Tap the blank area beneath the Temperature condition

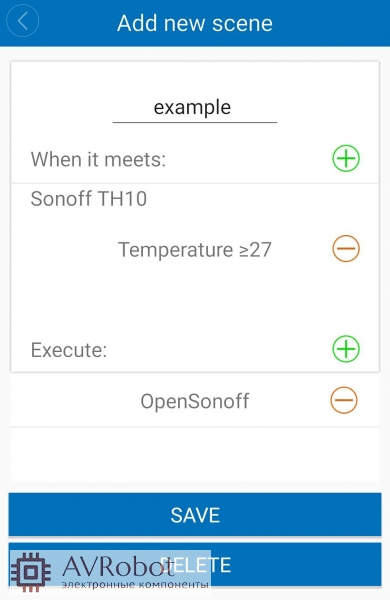195,298
